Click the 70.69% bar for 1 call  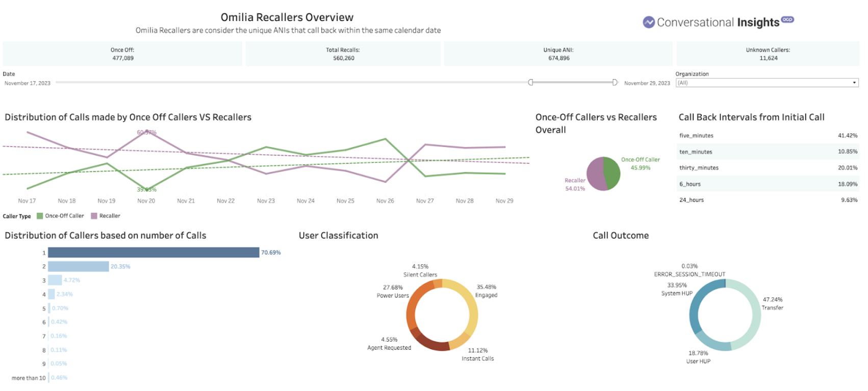(154, 253)
